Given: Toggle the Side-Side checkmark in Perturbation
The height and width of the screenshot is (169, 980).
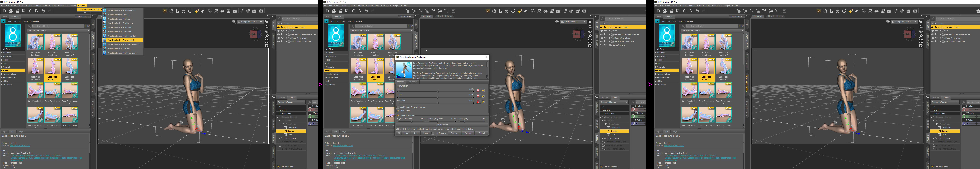Looking at the screenshot, I should coord(483,102).
